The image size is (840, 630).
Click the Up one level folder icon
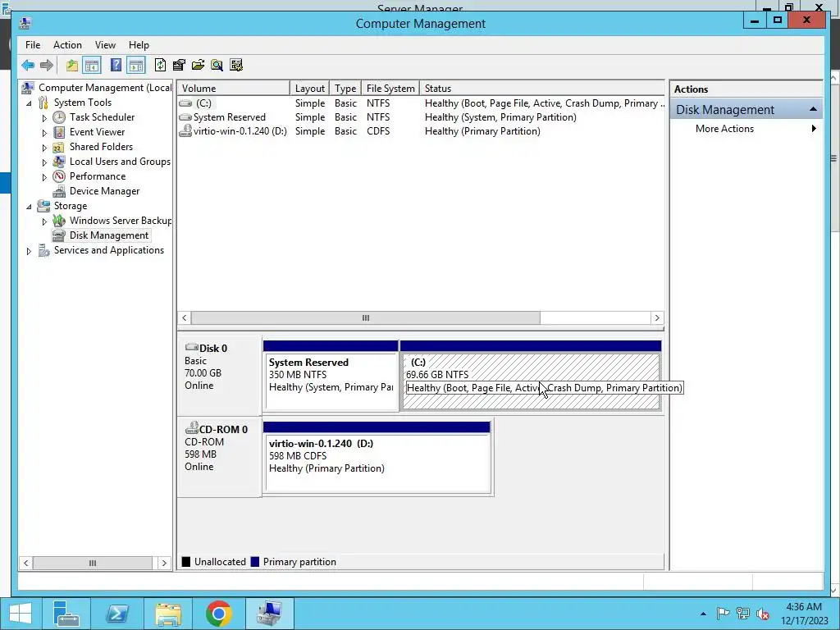(72, 66)
